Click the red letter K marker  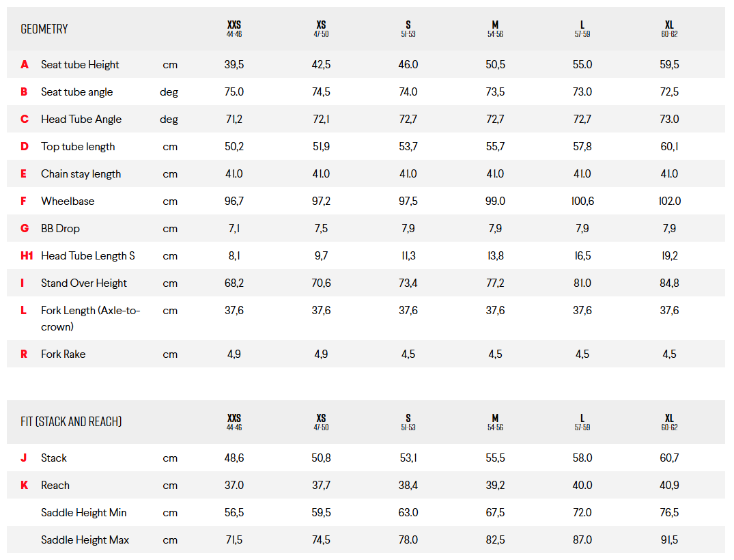[25, 485]
